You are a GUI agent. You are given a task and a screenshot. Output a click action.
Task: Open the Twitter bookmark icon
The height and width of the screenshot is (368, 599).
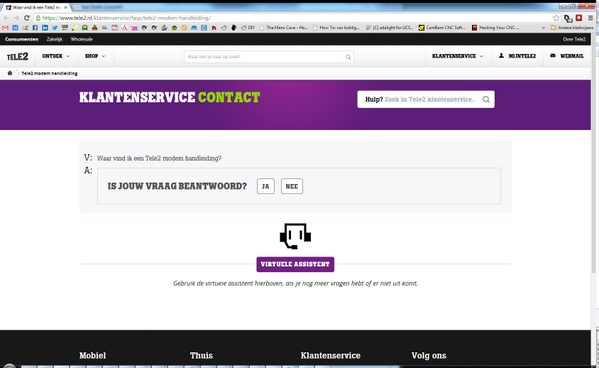[55, 28]
